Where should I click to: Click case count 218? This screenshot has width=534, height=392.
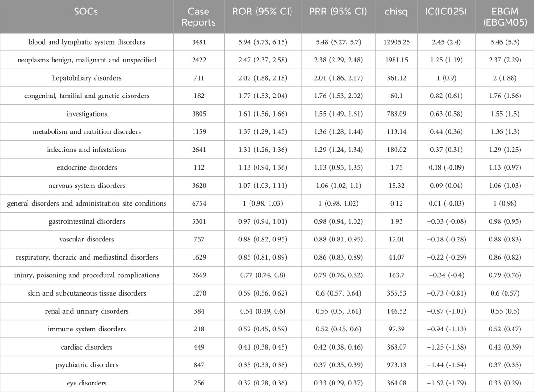pyautogui.click(x=199, y=329)
